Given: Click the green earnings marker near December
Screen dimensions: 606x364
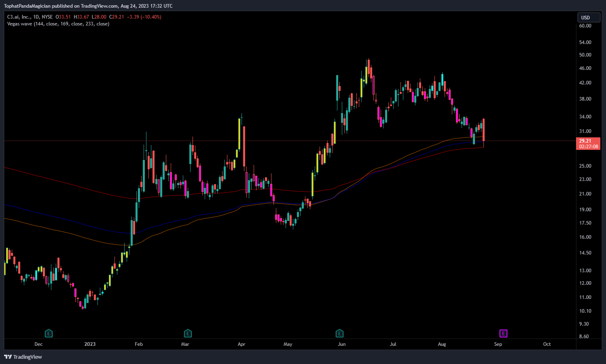Looking at the screenshot, I should coord(49,334).
